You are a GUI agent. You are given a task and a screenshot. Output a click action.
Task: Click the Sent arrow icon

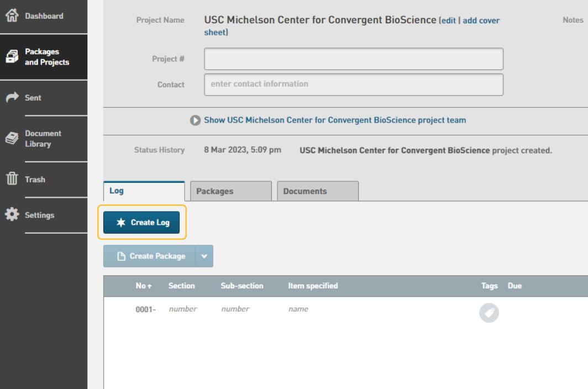12,98
